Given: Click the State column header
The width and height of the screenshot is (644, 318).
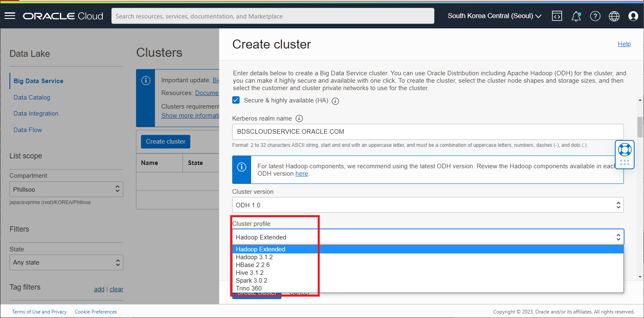Looking at the screenshot, I should [x=195, y=163].
